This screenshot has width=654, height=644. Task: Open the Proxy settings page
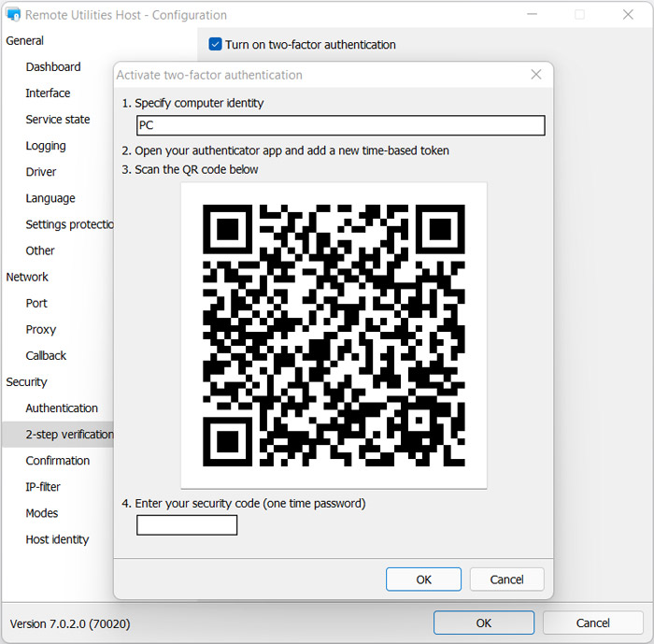pyautogui.click(x=40, y=329)
